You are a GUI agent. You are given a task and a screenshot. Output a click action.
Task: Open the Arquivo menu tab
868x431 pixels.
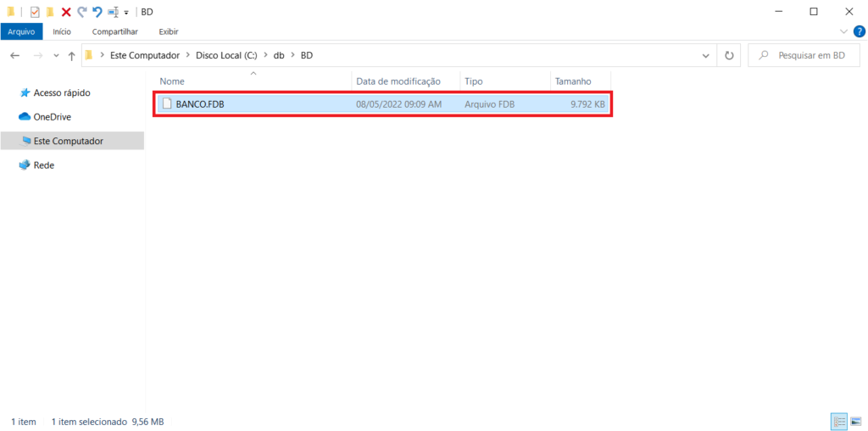pos(21,31)
